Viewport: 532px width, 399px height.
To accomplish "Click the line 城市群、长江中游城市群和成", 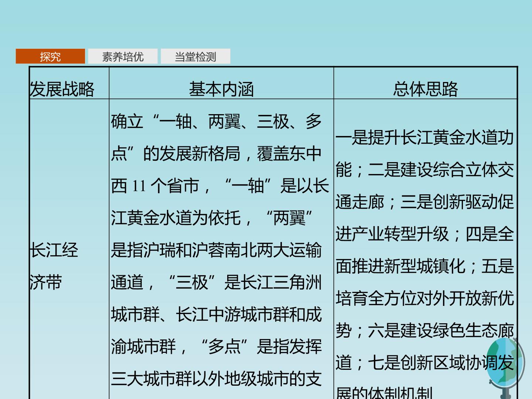I will [x=216, y=314].
